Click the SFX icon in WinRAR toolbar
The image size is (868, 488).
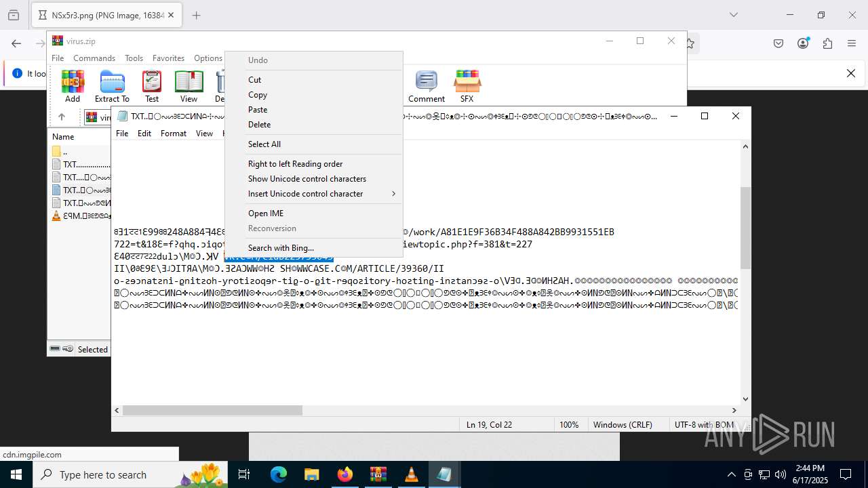tap(467, 86)
